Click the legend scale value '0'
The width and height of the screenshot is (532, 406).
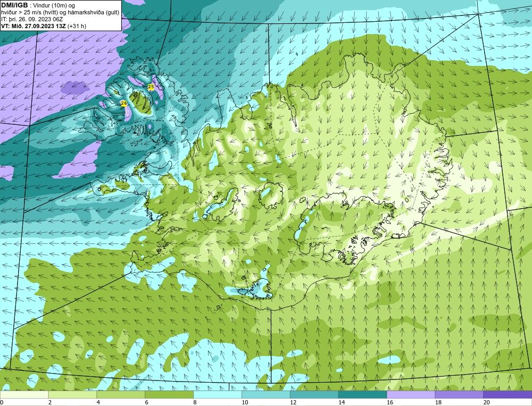coord(2,403)
